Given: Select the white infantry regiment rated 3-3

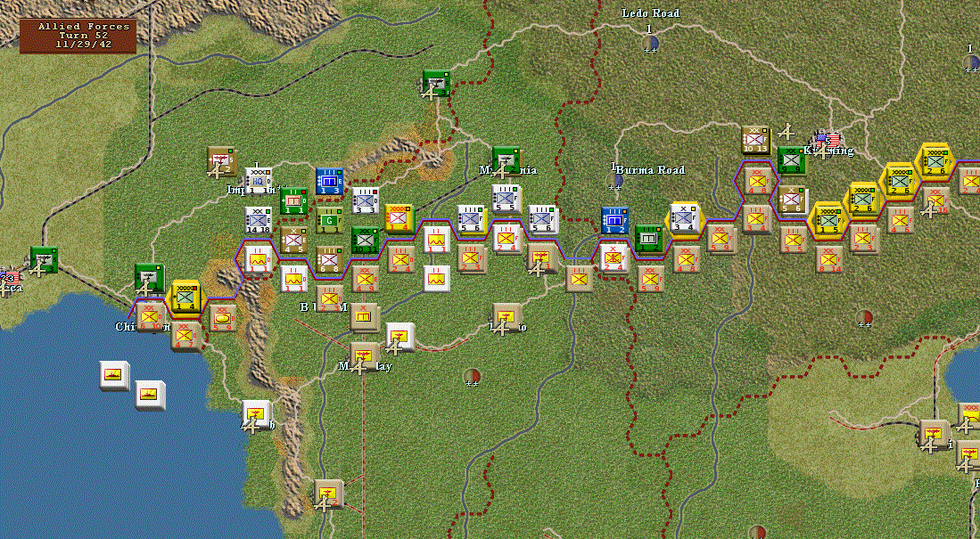Looking at the screenshot, I should [x=365, y=201].
